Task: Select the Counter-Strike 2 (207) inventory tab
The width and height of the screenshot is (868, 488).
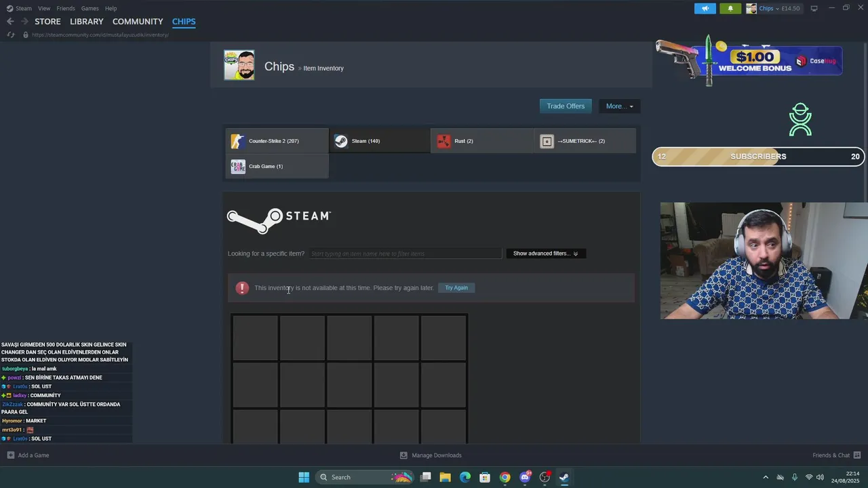Action: click(x=277, y=141)
